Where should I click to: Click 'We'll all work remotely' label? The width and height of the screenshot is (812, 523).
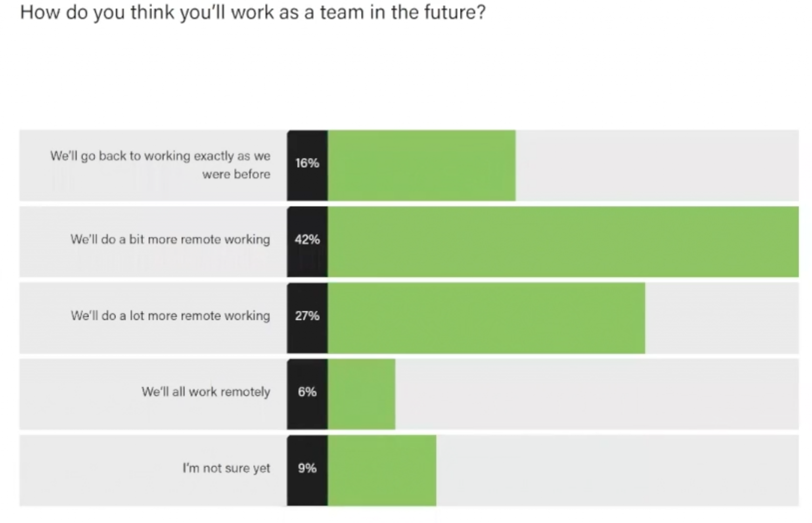206,392
